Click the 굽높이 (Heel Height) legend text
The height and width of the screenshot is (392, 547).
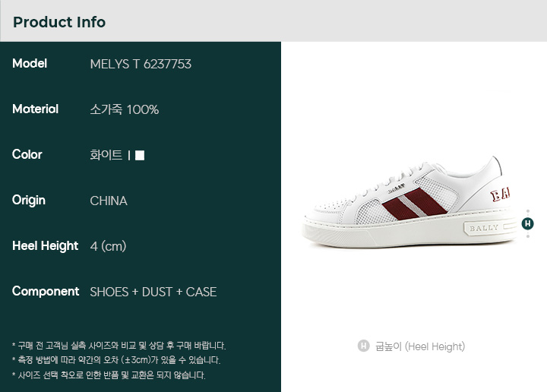point(420,346)
